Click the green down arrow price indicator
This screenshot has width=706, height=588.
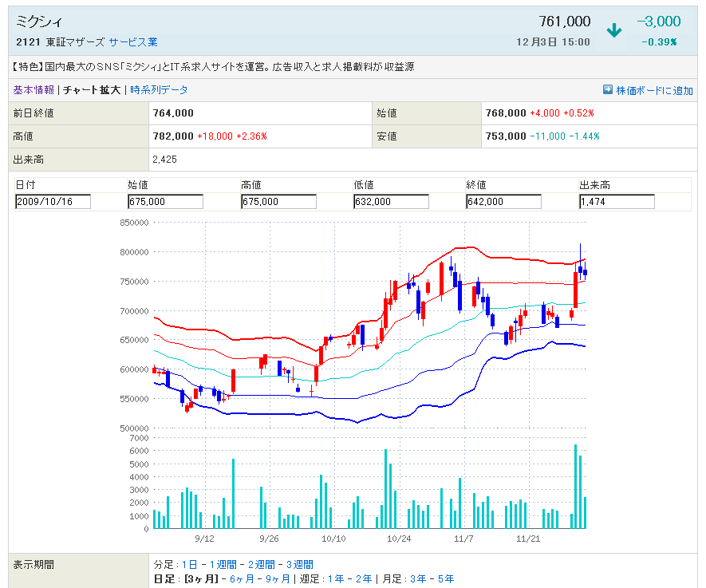coord(613,31)
